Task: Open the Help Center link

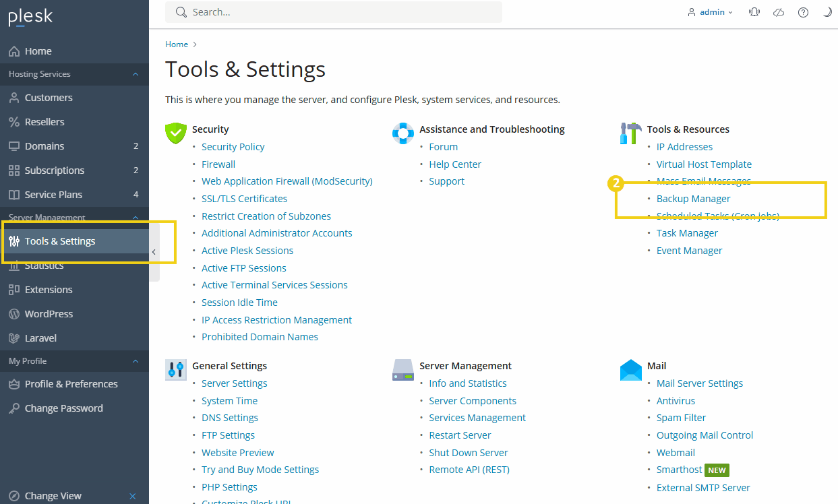Action: pyautogui.click(x=455, y=164)
